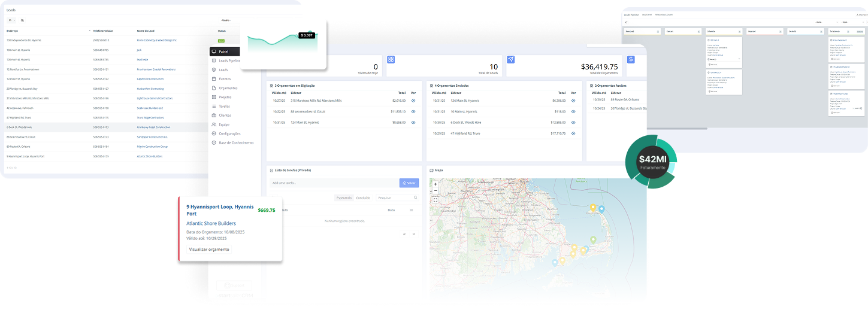This screenshot has width=868, height=310.
Task: Click the Salvar button
Action: point(409,183)
